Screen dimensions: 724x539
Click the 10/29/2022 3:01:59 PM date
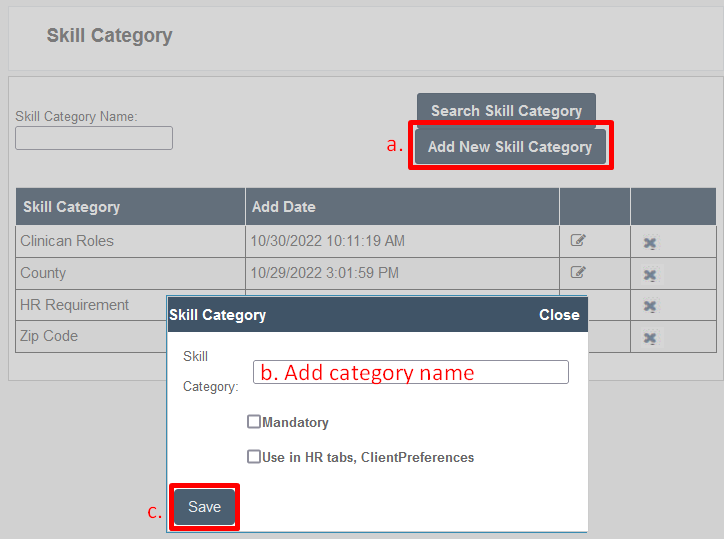pyautogui.click(x=324, y=273)
